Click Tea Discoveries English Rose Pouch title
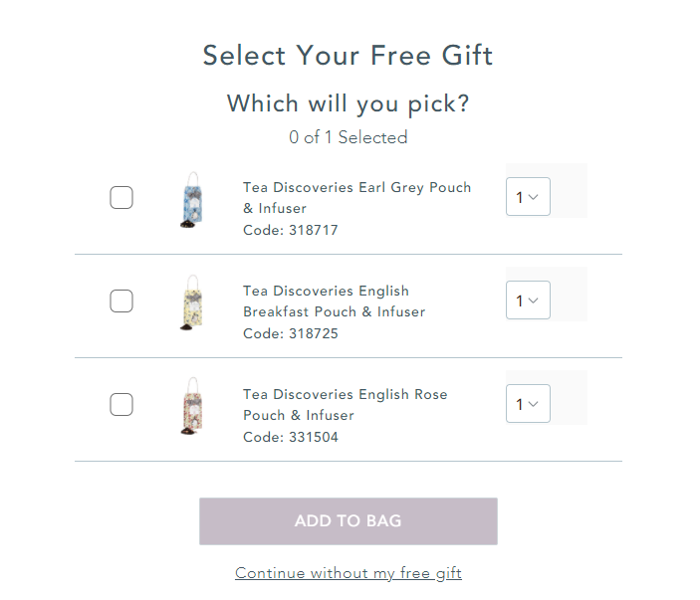 pos(346,405)
